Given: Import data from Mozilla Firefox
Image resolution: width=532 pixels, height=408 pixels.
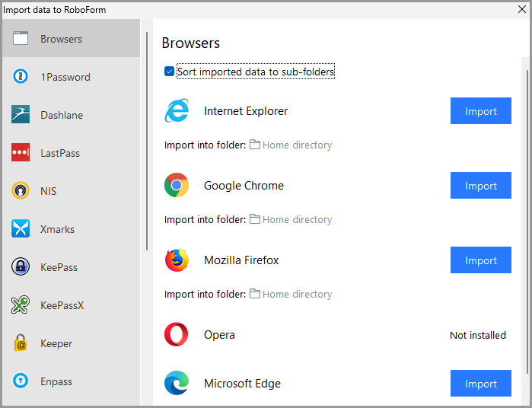Looking at the screenshot, I should [x=481, y=260].
